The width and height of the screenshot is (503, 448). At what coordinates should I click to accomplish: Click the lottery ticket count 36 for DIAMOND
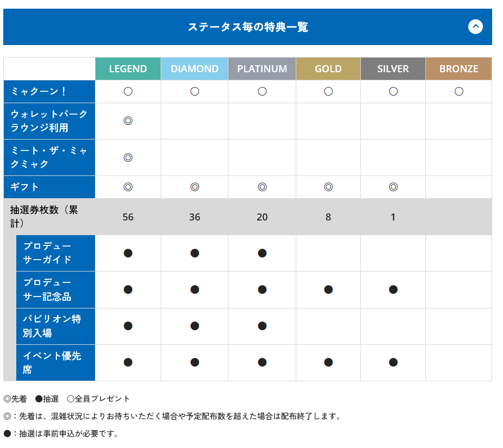click(x=195, y=217)
